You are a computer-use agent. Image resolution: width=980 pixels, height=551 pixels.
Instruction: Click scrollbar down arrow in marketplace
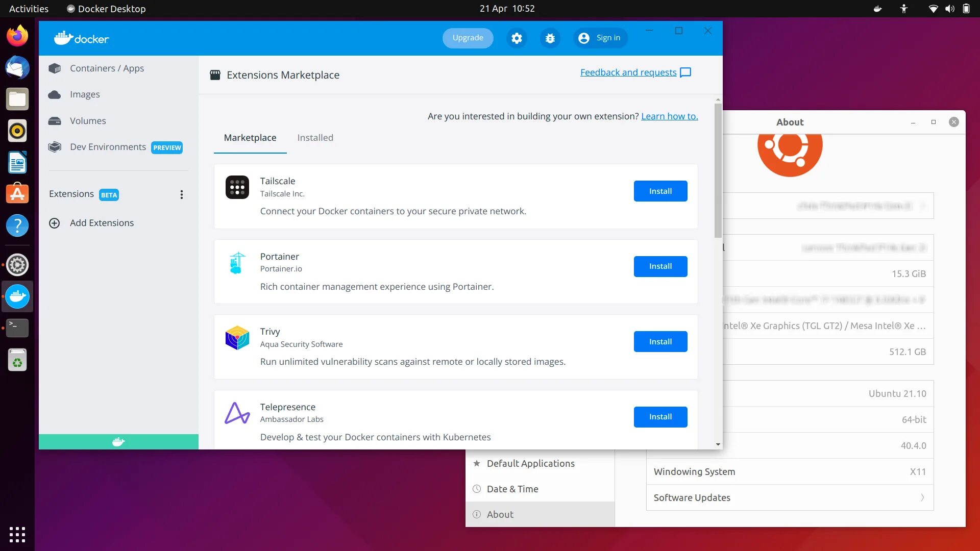click(718, 444)
